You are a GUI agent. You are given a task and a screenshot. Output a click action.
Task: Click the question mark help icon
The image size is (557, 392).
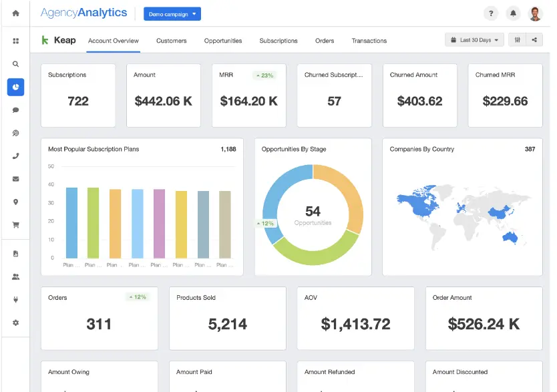coord(491,13)
